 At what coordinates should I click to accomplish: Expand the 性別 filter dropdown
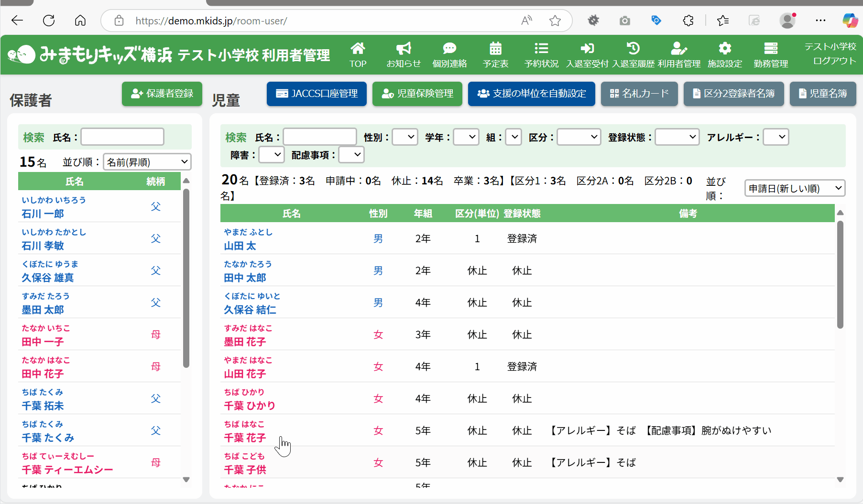[x=405, y=137]
